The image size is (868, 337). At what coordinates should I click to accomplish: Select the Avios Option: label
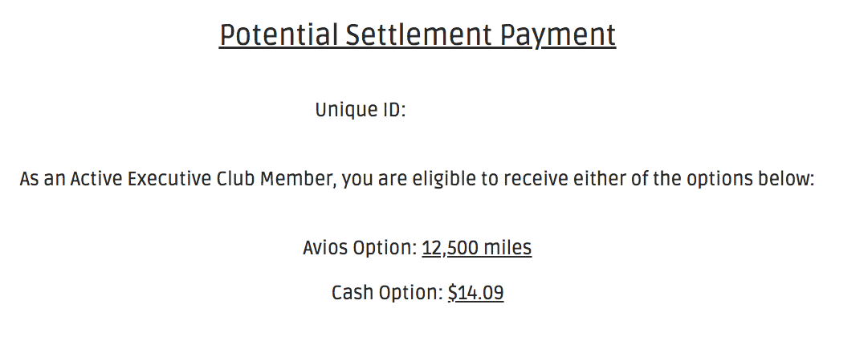tap(360, 248)
